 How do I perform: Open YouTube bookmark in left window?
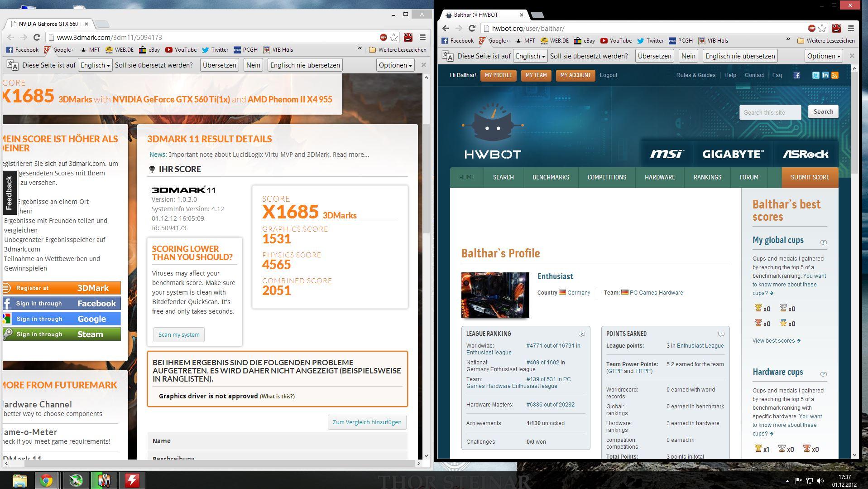[x=181, y=50]
